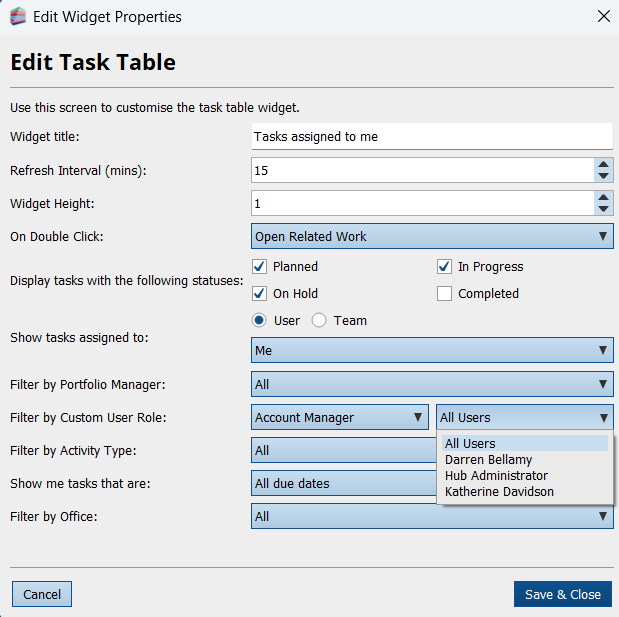The height and width of the screenshot is (617, 619).
Task: Select the Team radio button
Action: pos(320,321)
